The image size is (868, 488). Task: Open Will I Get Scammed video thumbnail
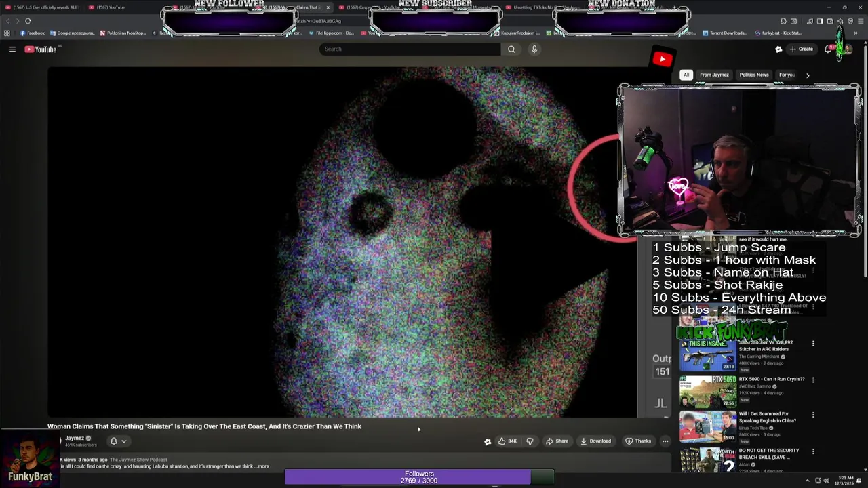pyautogui.click(x=708, y=427)
